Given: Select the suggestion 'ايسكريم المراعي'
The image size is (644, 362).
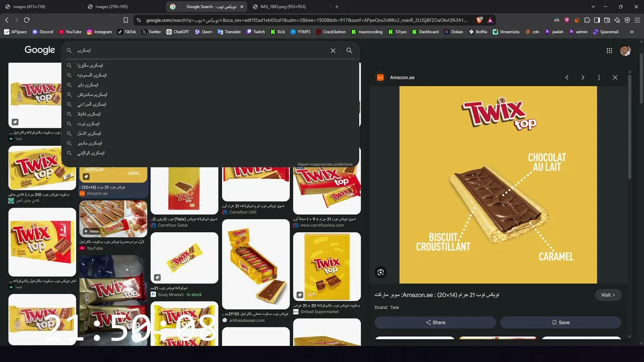Looking at the screenshot, I should pyautogui.click(x=210, y=104).
